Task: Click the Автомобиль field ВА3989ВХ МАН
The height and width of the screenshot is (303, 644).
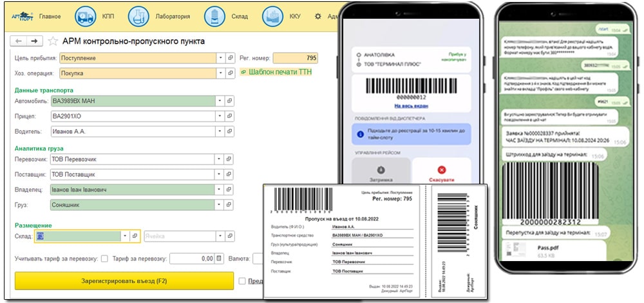Action: pos(133,101)
